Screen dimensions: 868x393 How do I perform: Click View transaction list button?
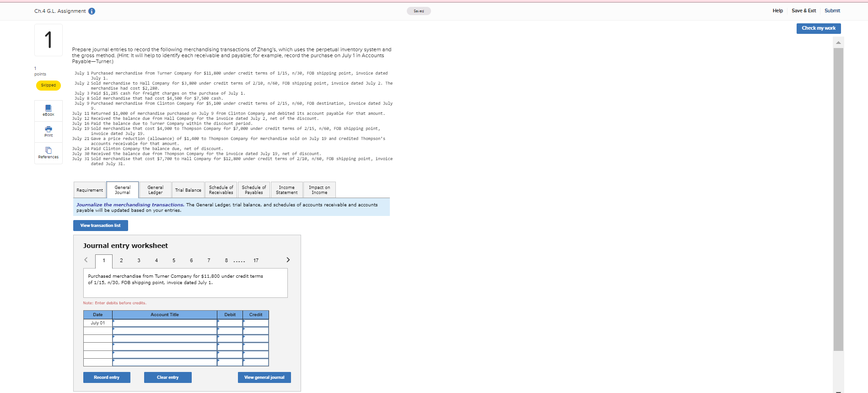[101, 226]
